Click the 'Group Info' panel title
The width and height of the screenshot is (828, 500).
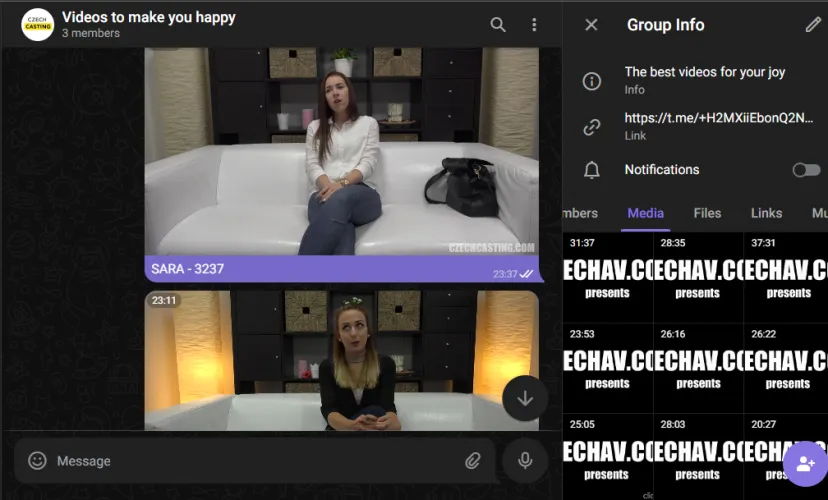coord(665,25)
